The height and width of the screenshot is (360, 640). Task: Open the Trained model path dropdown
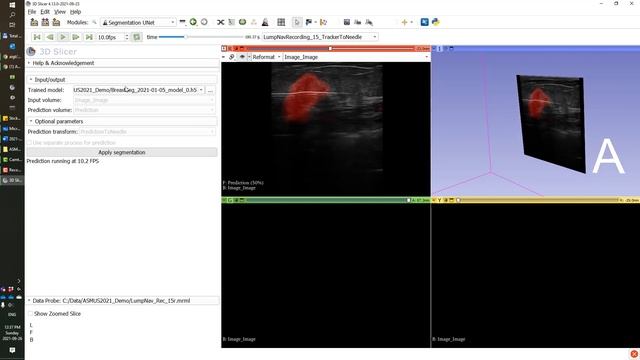coord(138,90)
